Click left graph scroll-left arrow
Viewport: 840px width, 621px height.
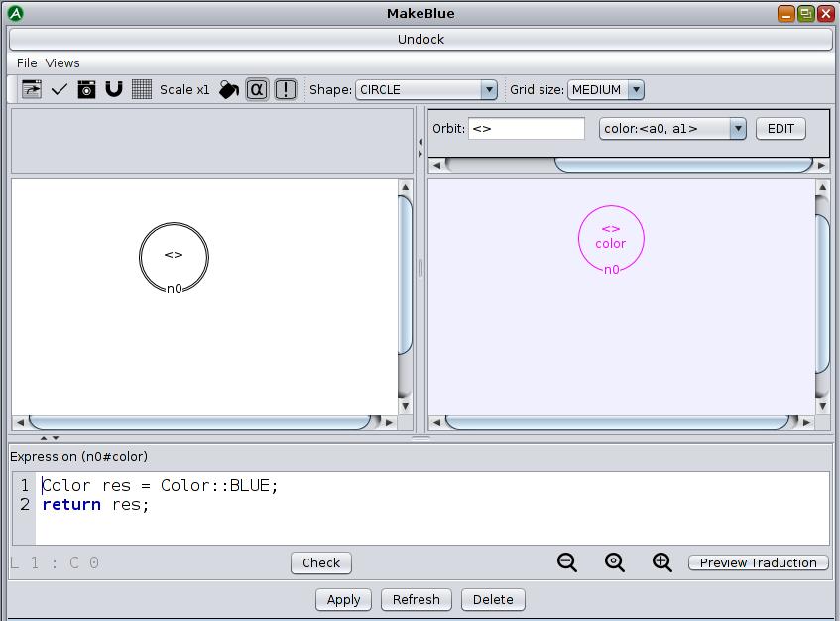(x=20, y=423)
